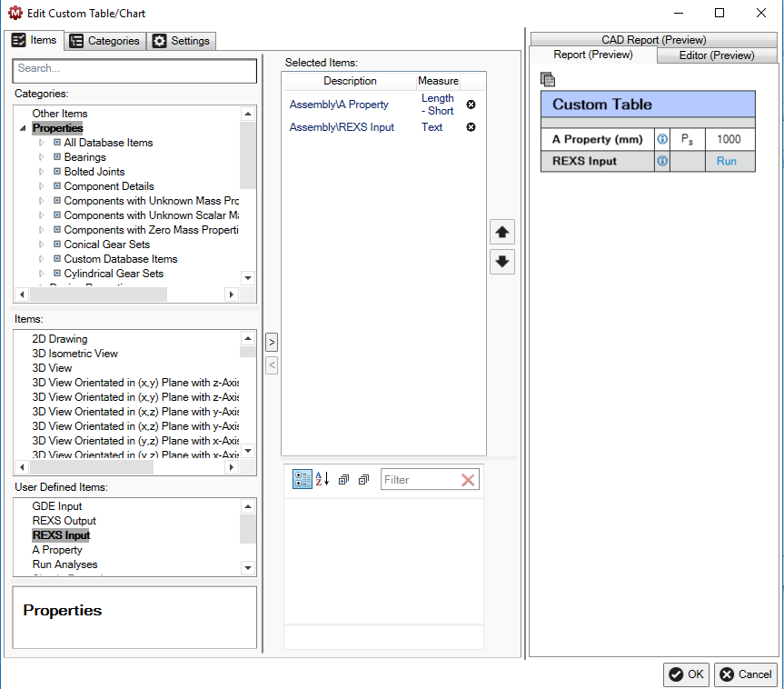Click the Ps indicator in A Property row
The width and height of the screenshot is (784, 689).
(687, 139)
